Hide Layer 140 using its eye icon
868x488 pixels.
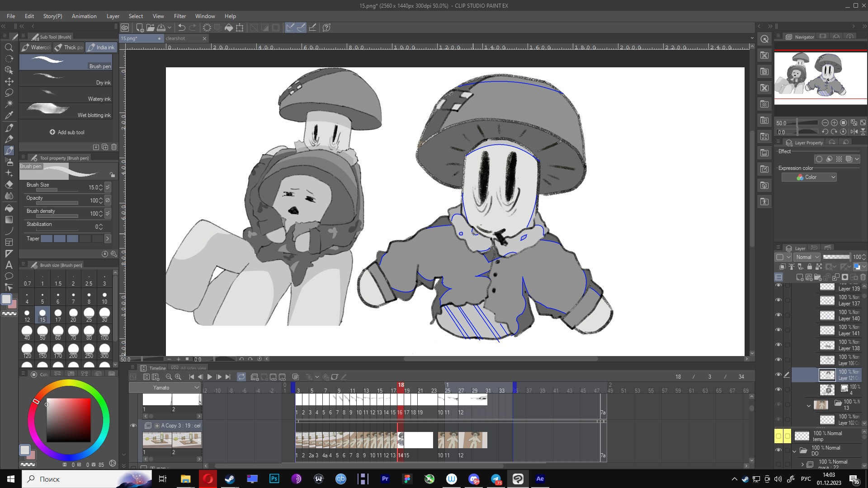(x=778, y=315)
